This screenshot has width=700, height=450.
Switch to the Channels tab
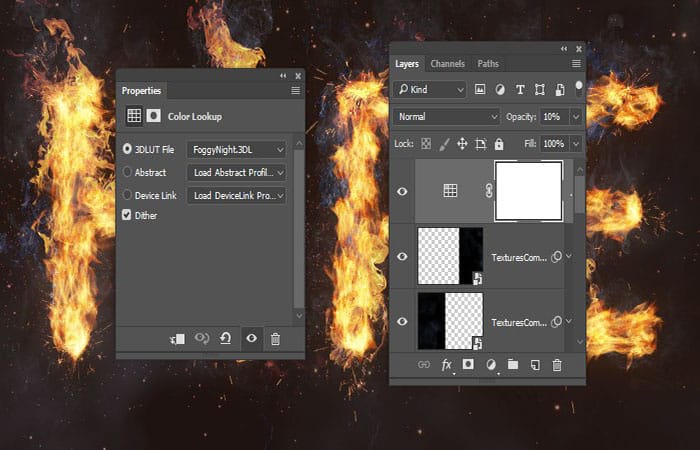pos(447,64)
